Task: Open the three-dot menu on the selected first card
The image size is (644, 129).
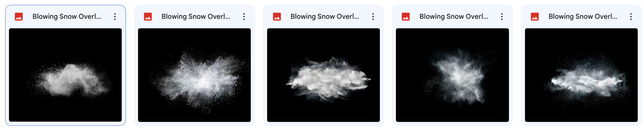Action: point(115,17)
